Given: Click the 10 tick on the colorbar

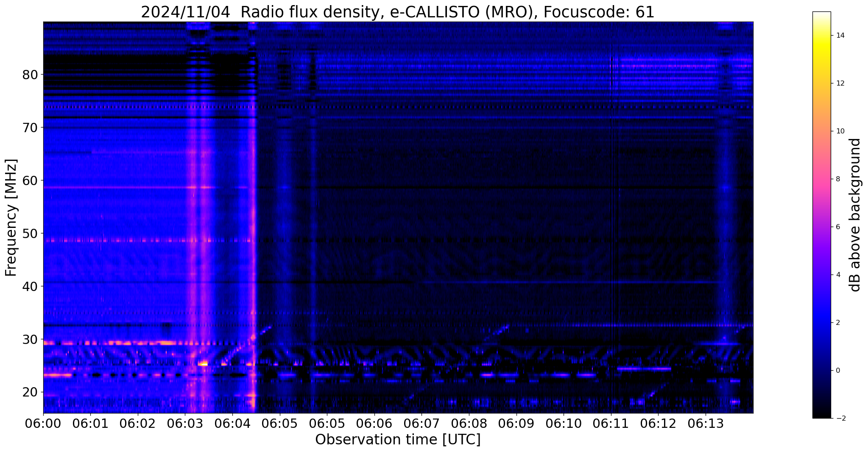Looking at the screenshot, I should (840, 131).
